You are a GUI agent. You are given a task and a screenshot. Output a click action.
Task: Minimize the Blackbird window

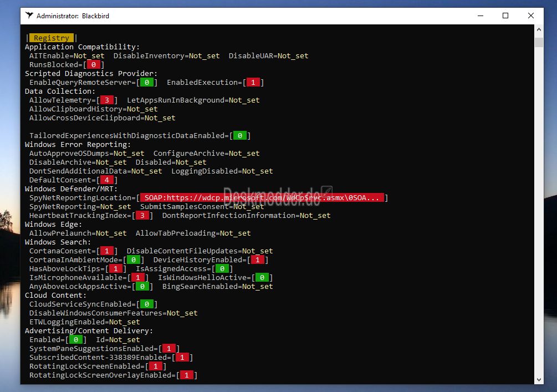pyautogui.click(x=481, y=16)
